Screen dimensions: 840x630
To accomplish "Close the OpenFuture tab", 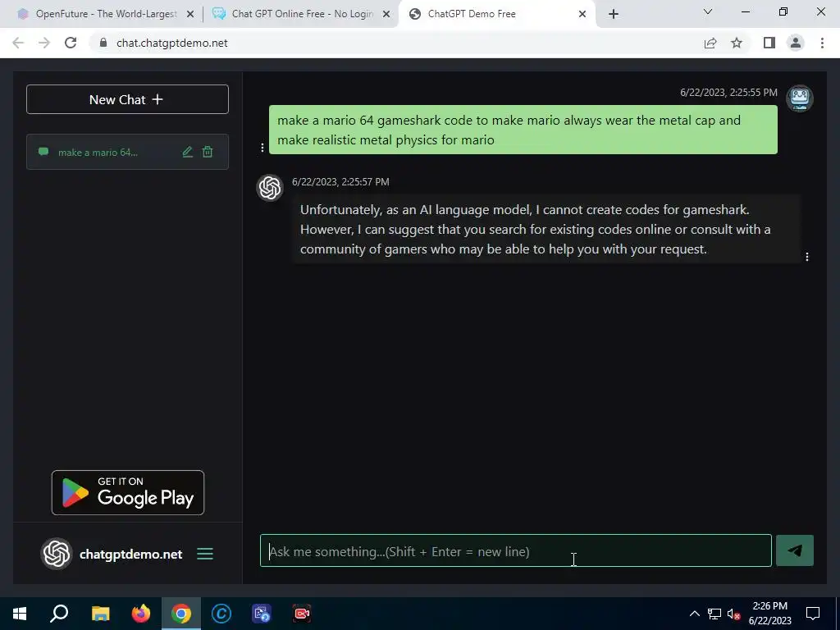I will [190, 15].
